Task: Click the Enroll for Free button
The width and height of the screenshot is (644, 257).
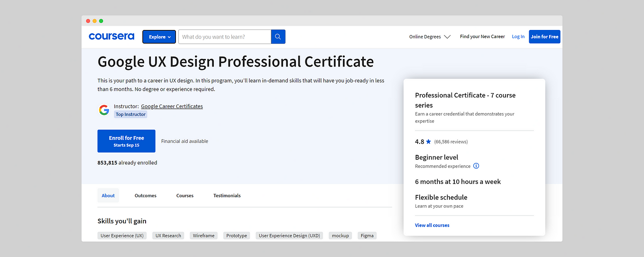Action: click(x=126, y=141)
